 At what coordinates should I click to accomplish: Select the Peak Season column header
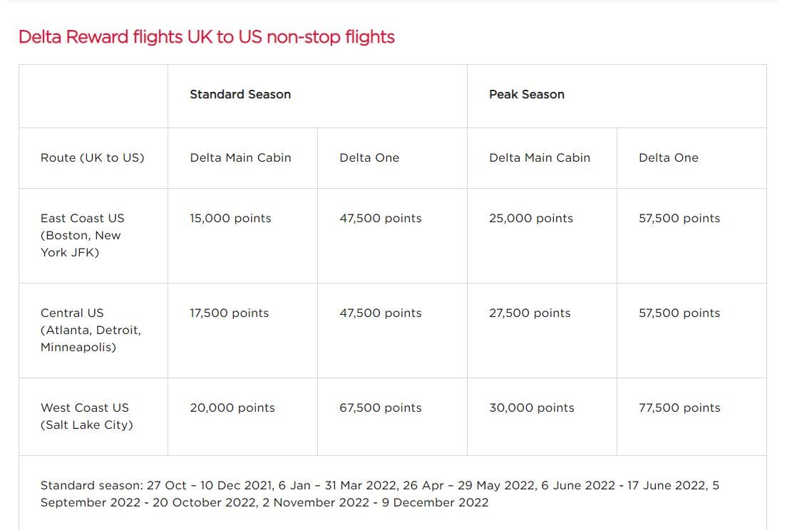click(x=527, y=94)
